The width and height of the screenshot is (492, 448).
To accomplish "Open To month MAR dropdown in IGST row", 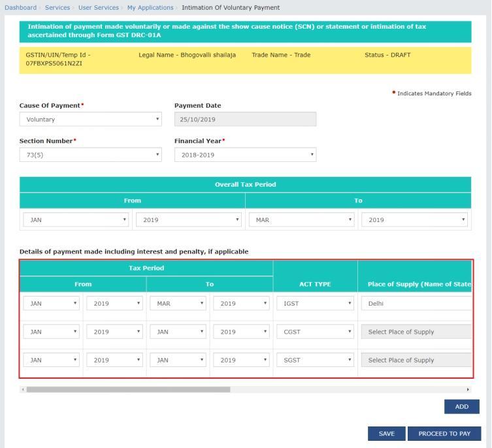I will pos(178,304).
